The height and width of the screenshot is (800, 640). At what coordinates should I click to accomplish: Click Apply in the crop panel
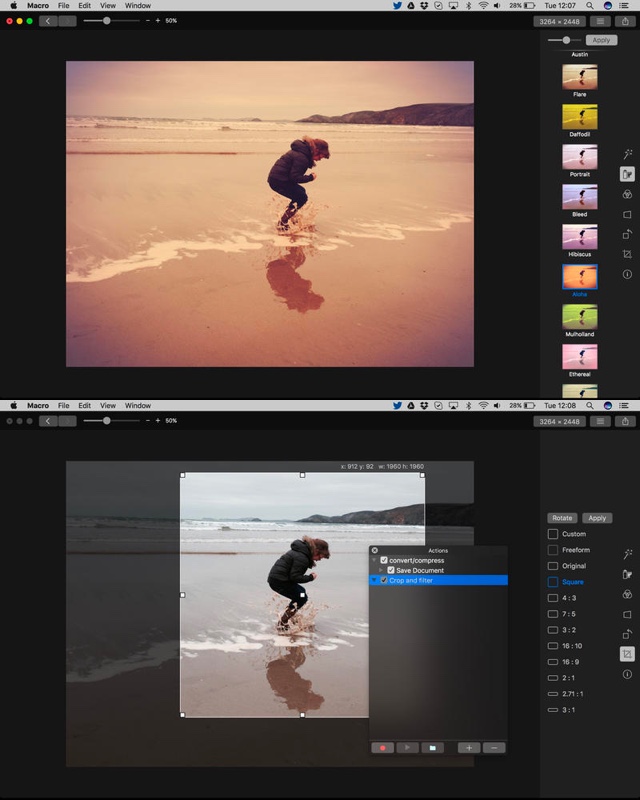tap(597, 518)
